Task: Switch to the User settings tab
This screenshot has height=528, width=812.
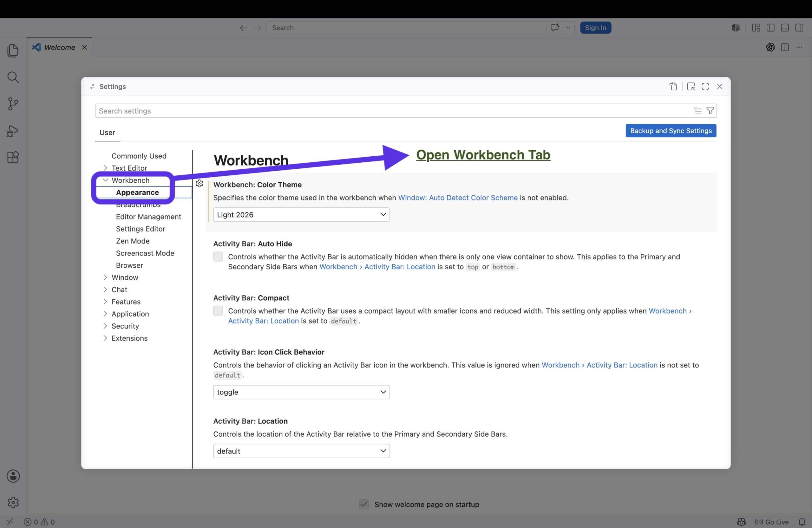Action: click(107, 132)
